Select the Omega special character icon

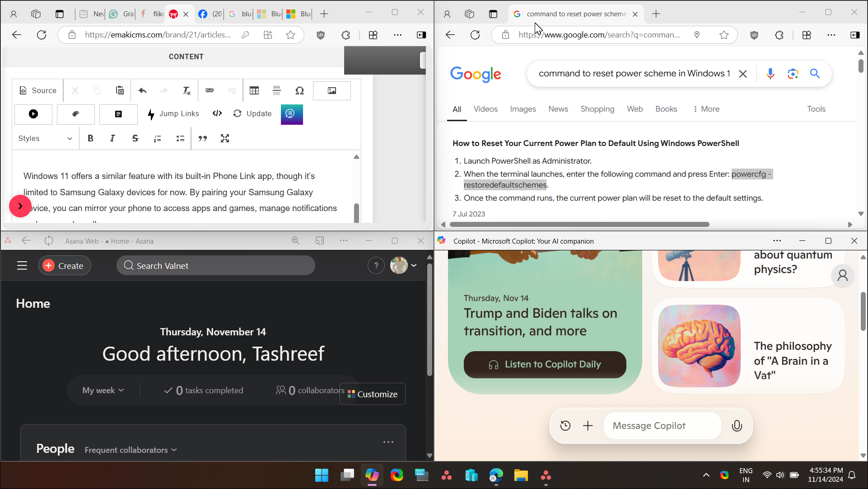coord(299,91)
